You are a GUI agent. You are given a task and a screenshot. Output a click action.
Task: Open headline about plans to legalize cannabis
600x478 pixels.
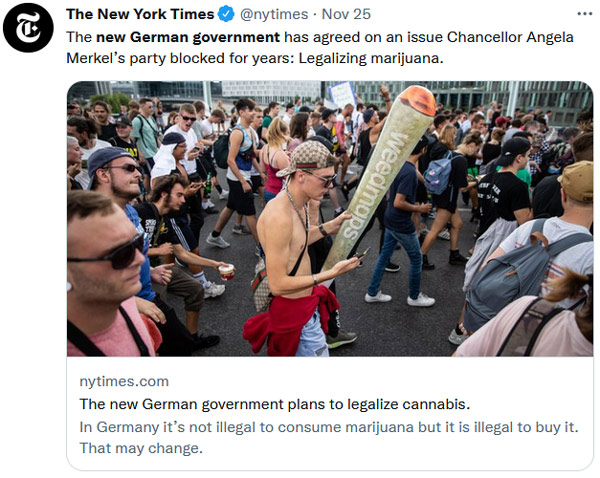[275, 404]
